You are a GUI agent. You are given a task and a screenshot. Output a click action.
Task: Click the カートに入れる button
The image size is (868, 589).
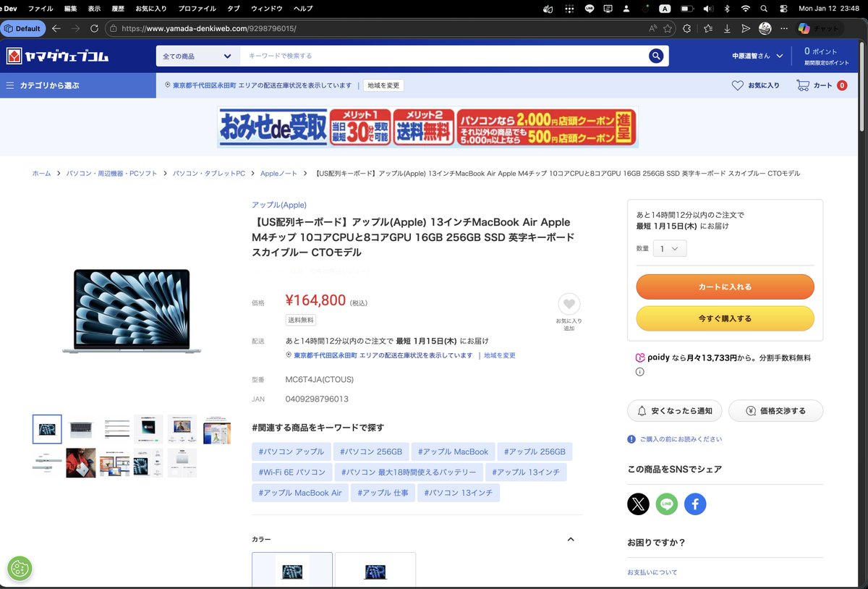725,287
